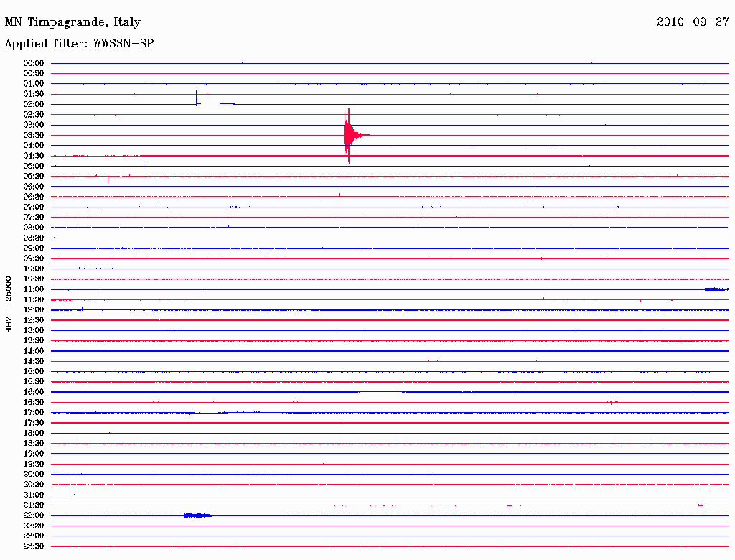Click the 05:30 time label
The image size is (735, 560).
tap(34, 177)
